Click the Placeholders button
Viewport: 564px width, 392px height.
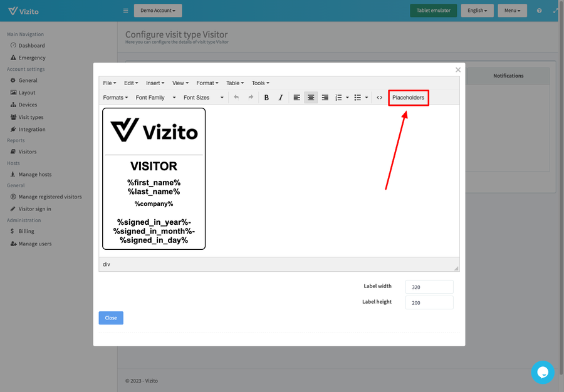408,98
